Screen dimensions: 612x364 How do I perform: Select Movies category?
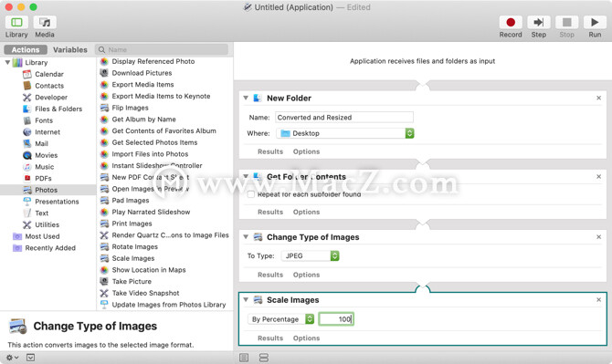pos(46,155)
